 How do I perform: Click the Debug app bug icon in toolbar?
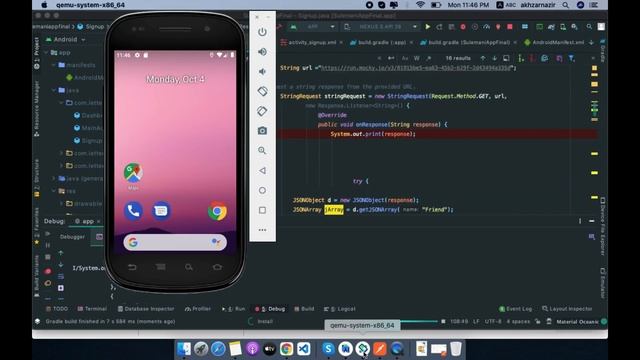[463, 27]
